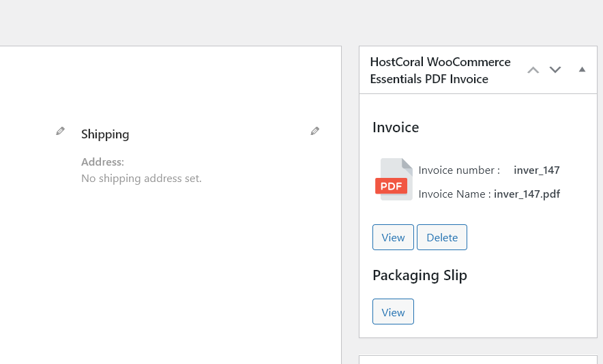Click the red PDF file icon
This screenshot has height=364, width=603.
(394, 180)
